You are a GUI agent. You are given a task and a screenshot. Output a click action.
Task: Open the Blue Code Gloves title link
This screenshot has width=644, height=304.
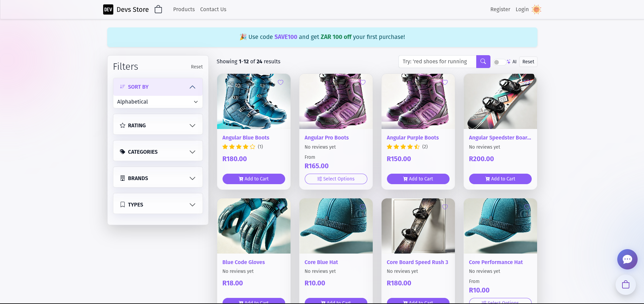(244, 262)
